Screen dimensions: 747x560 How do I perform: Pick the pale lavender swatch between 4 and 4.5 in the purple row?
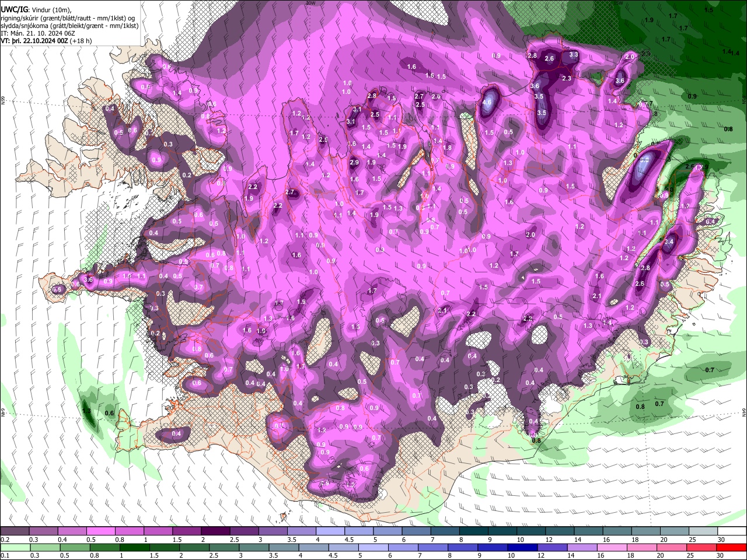click(329, 531)
